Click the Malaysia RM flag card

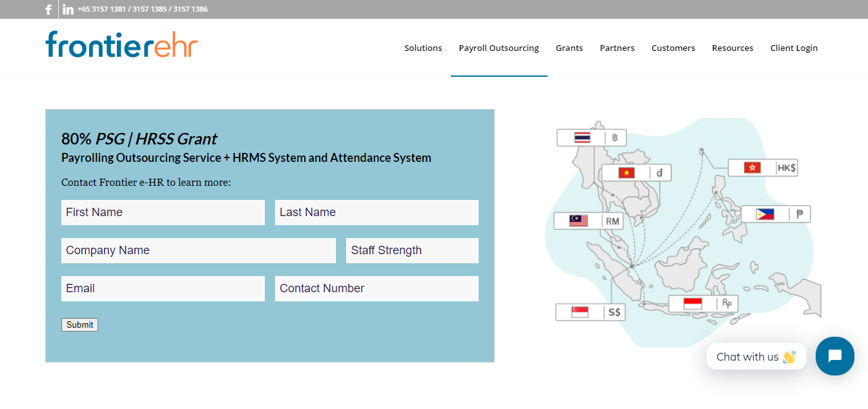pyautogui.click(x=588, y=221)
